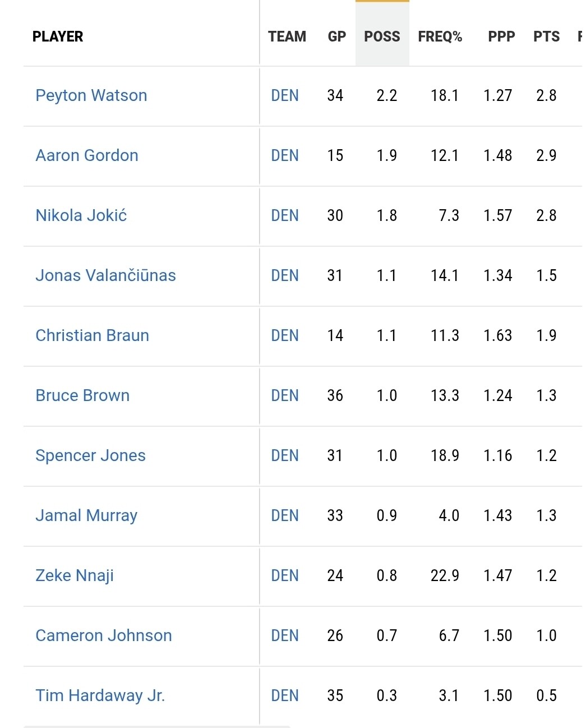
Task: Sort by PPP column header
Action: coord(501,36)
